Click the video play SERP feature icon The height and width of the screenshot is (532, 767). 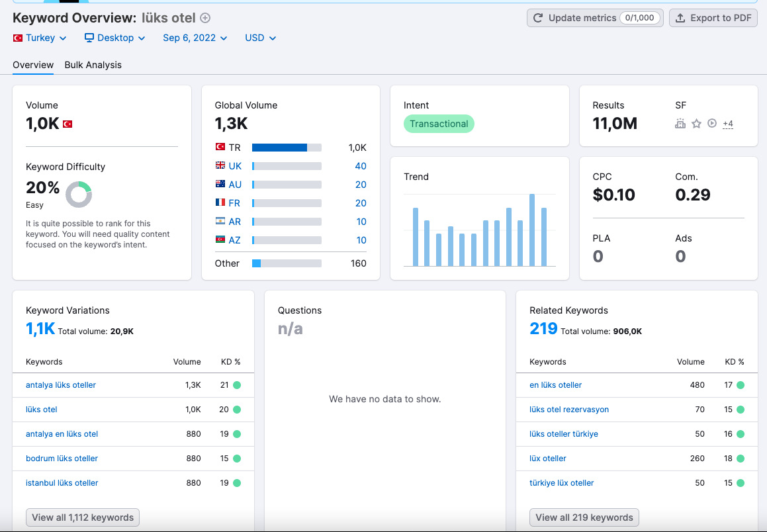click(712, 123)
